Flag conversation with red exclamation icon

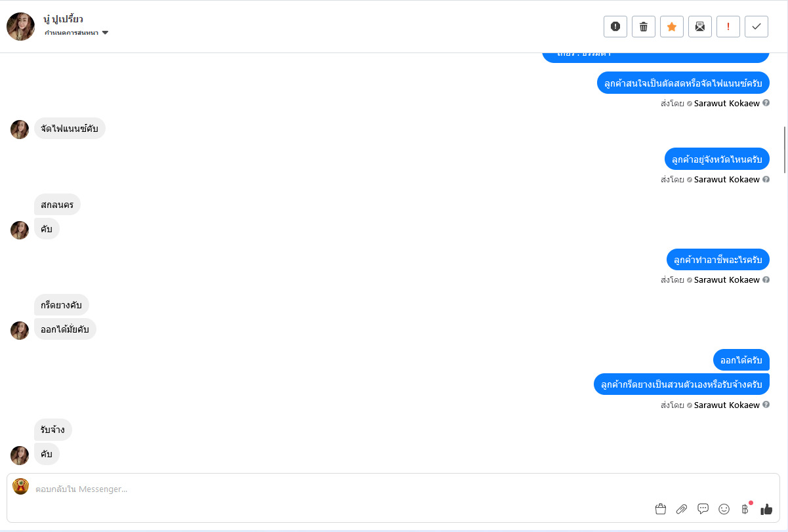728,26
